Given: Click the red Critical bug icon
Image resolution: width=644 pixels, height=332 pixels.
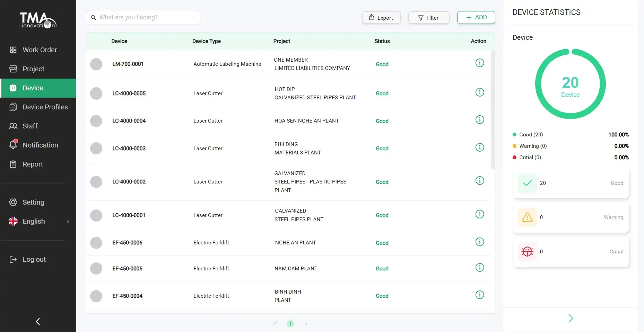Looking at the screenshot, I should click(x=527, y=252).
